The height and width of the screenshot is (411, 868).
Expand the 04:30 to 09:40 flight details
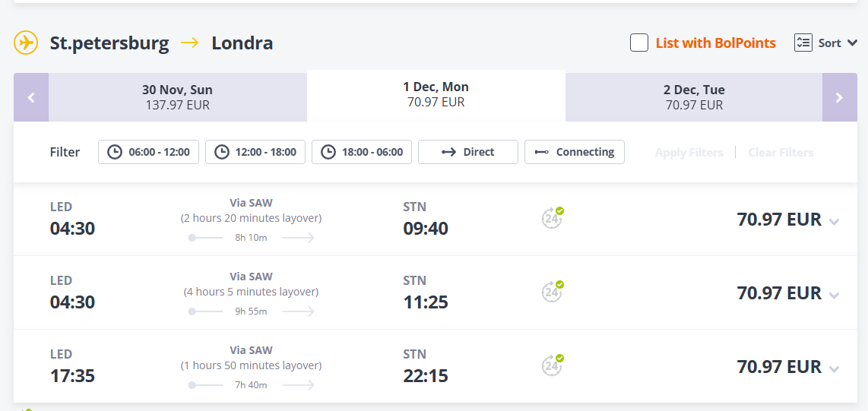click(835, 222)
